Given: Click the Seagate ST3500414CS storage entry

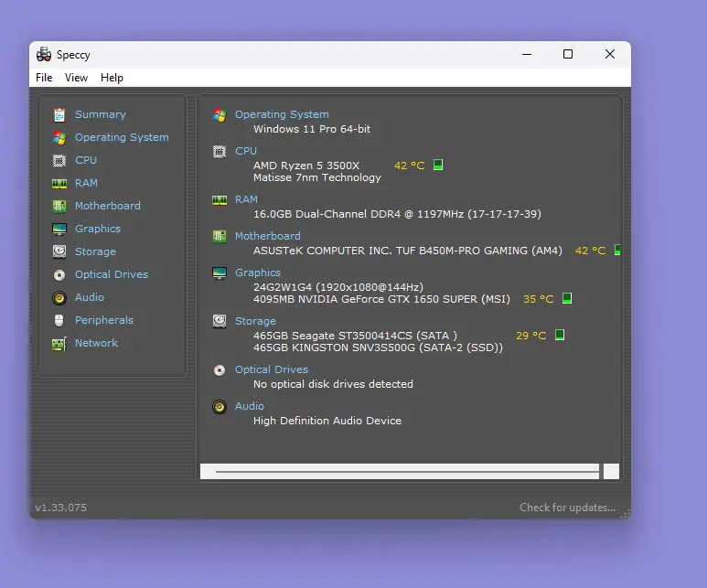Looking at the screenshot, I should point(355,336).
